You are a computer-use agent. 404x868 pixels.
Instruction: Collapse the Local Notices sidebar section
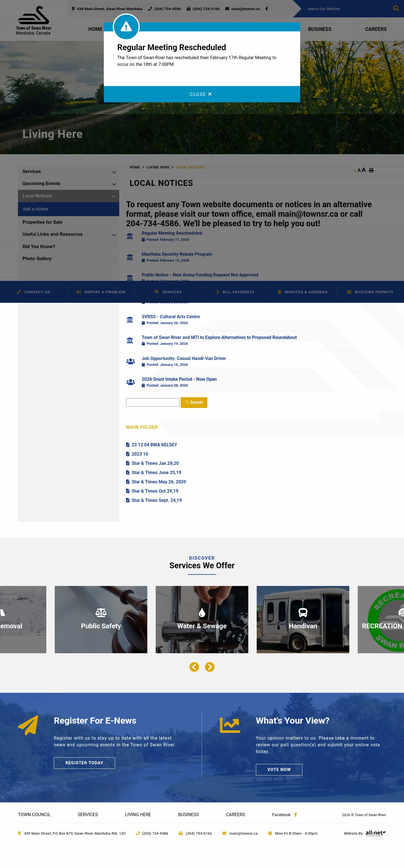click(x=114, y=196)
